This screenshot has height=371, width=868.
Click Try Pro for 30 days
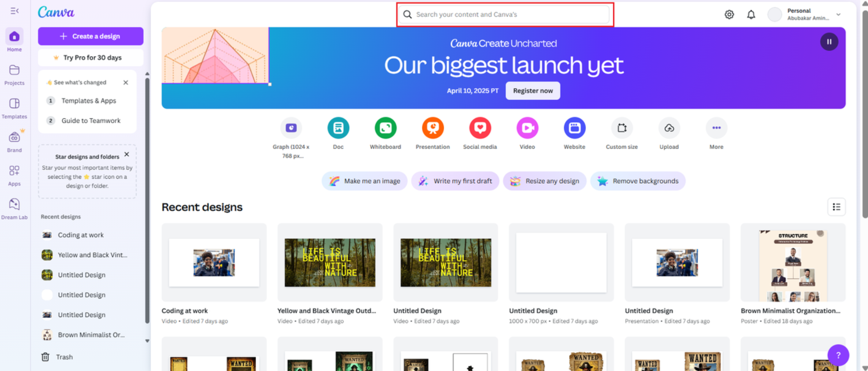90,57
